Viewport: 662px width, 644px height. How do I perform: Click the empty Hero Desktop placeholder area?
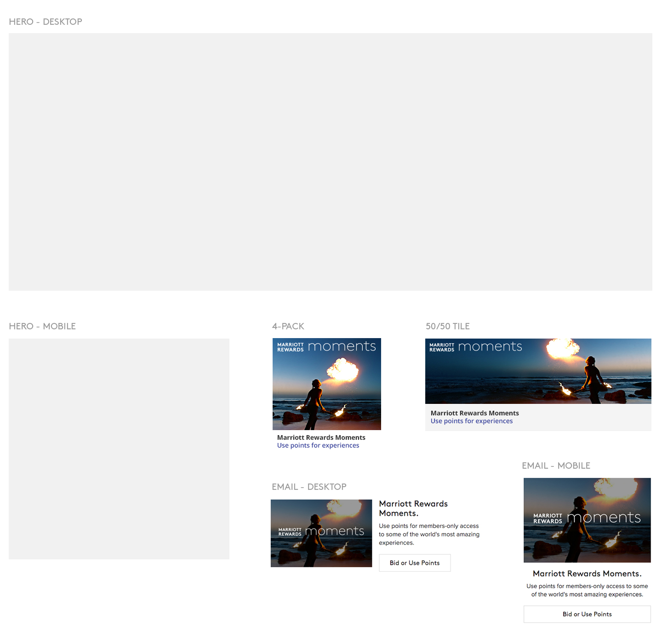(330, 161)
